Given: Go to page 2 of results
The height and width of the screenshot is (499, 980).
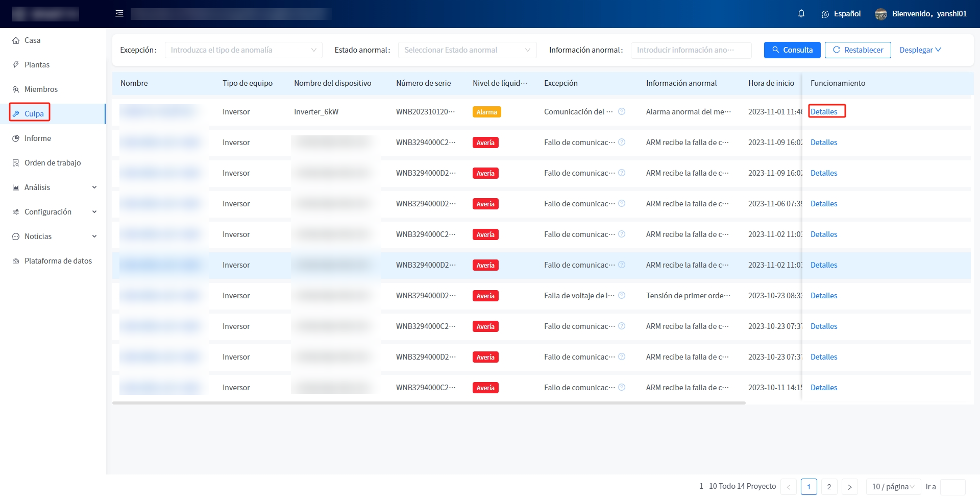Looking at the screenshot, I should (x=829, y=487).
